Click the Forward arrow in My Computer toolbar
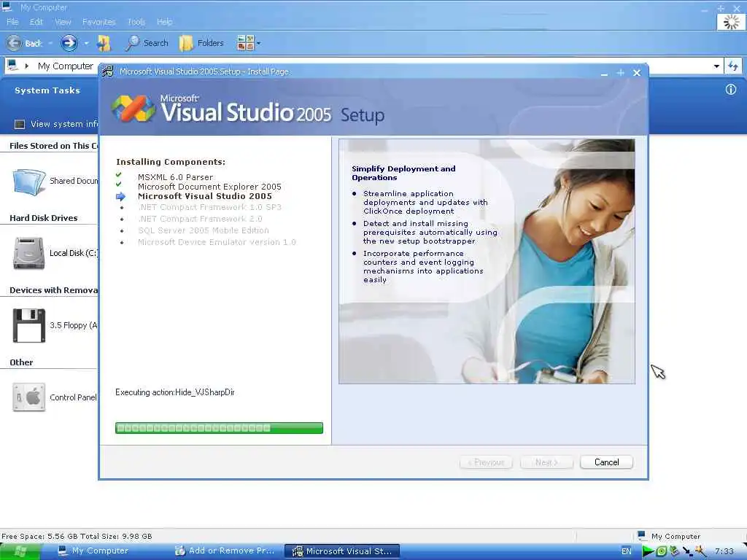Image resolution: width=747 pixels, height=560 pixels. tap(69, 43)
